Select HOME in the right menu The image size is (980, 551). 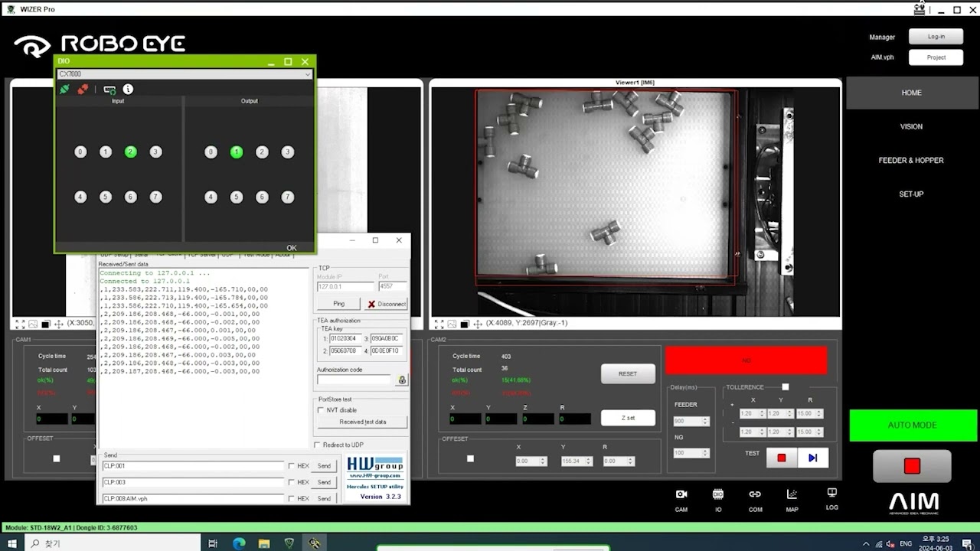click(911, 93)
